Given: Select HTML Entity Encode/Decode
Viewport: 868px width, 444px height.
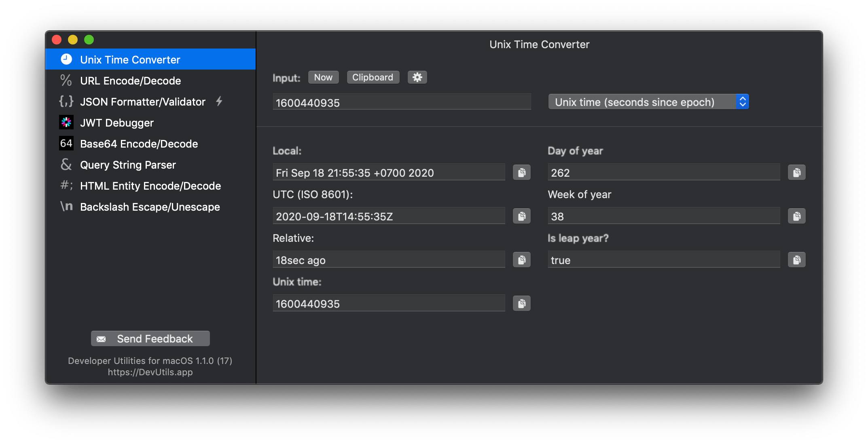Looking at the screenshot, I should coord(150,186).
